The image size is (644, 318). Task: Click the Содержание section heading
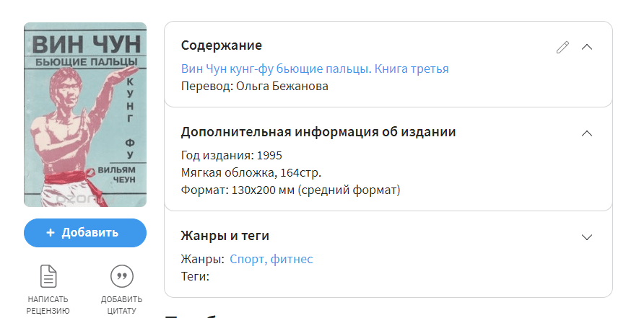(221, 46)
